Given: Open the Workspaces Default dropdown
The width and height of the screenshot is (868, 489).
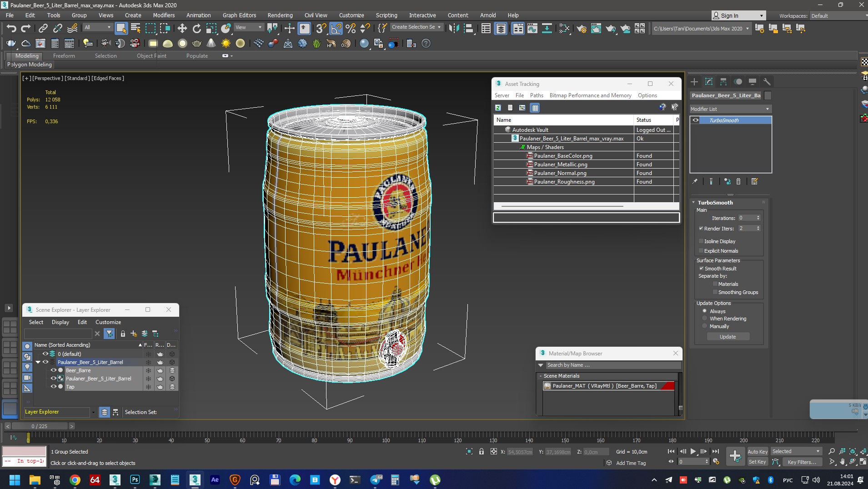Looking at the screenshot, I should [x=838, y=15].
